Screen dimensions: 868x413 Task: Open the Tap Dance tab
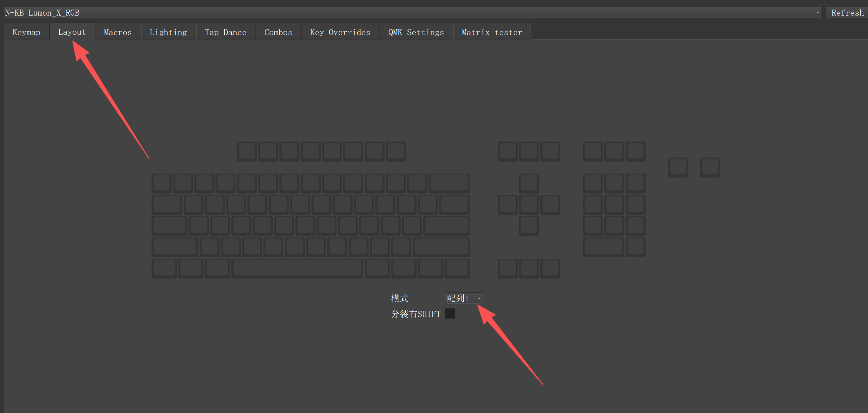(225, 32)
